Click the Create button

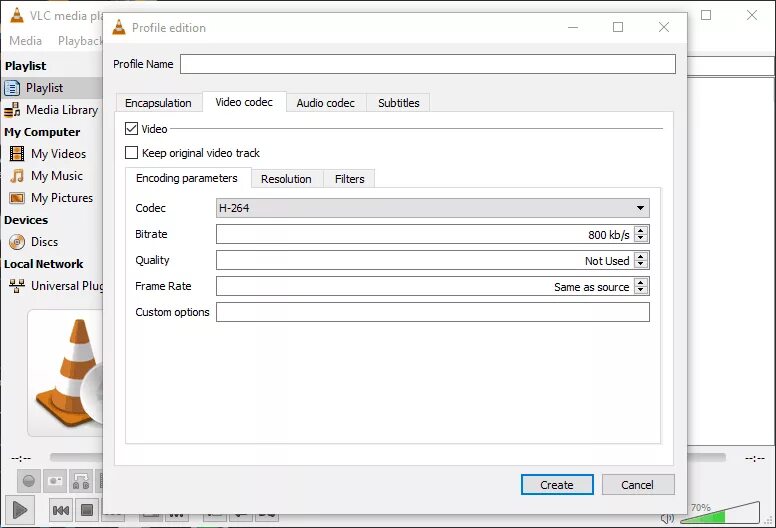click(557, 484)
